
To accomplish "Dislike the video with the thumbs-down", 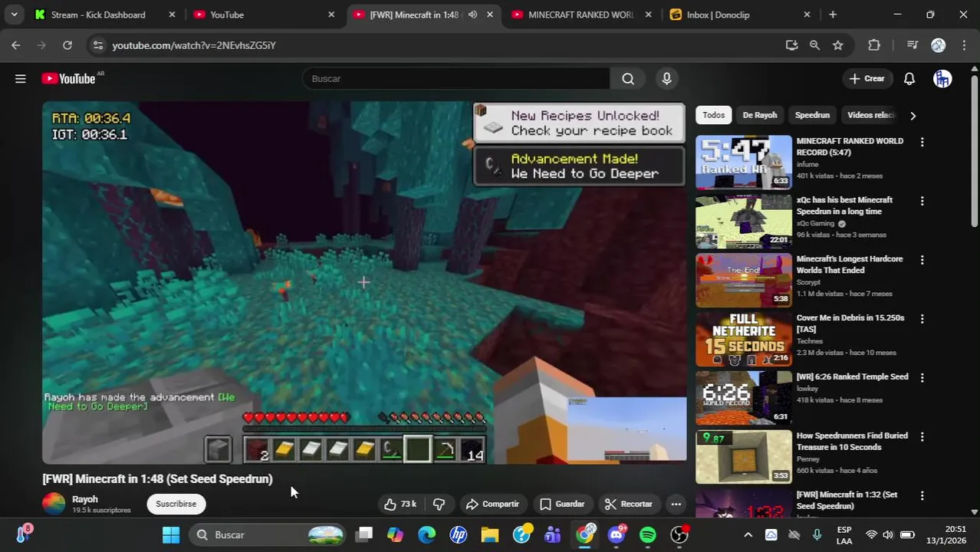I will pos(439,504).
